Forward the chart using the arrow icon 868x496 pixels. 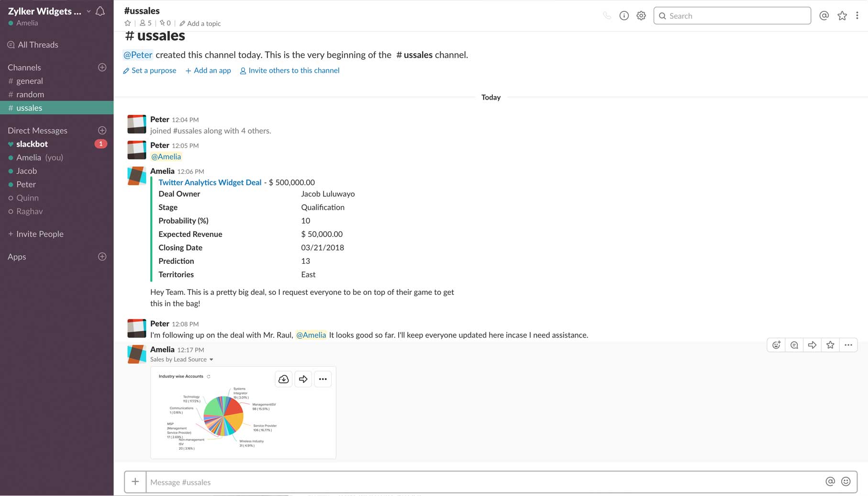coord(303,379)
